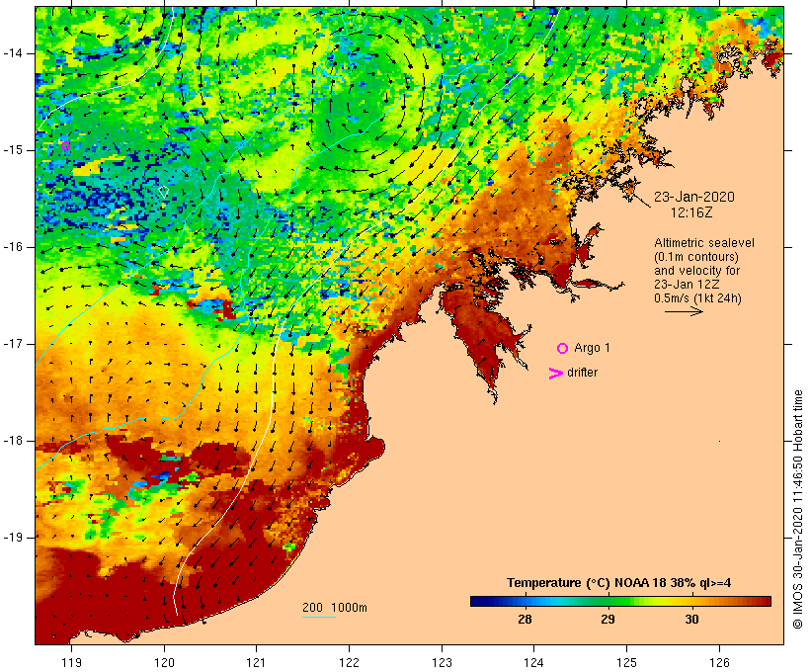810x672 pixels.
Task: Click the date label 23-Jan-2020
Action: pyautogui.click(x=694, y=197)
